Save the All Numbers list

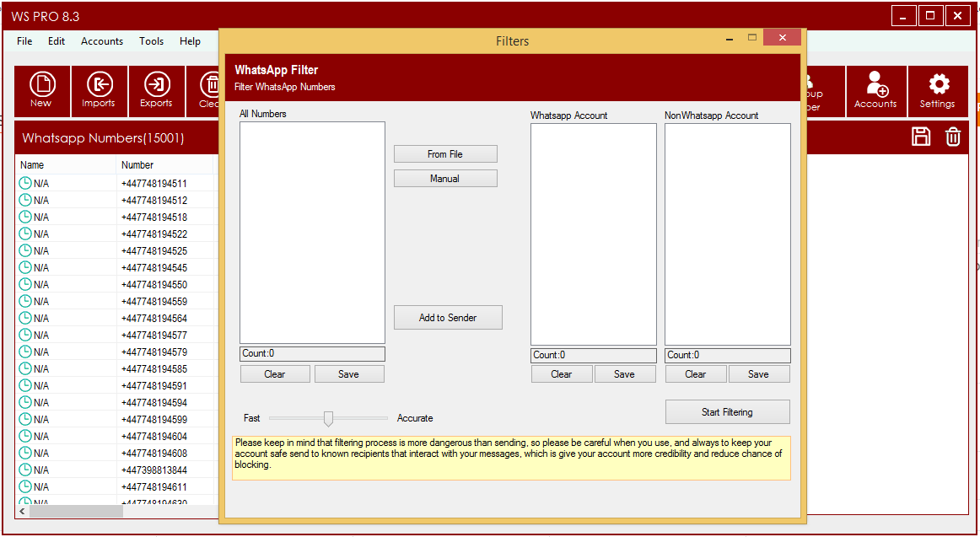(x=349, y=374)
